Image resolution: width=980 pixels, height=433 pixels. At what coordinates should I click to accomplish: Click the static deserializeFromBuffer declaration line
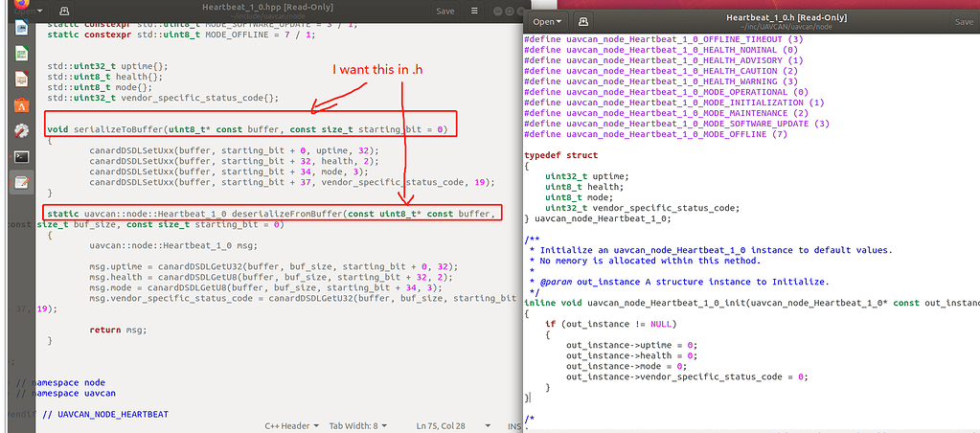click(271, 214)
